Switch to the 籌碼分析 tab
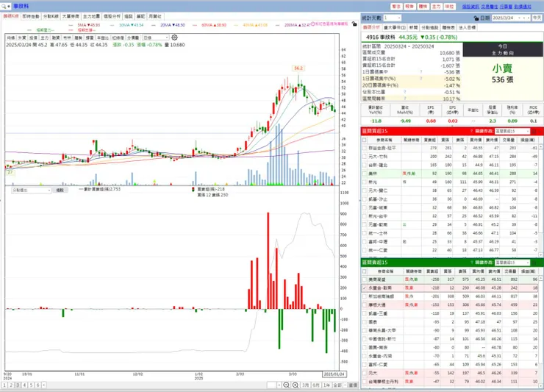The width and height of the screenshot is (544, 392). (x=371, y=27)
